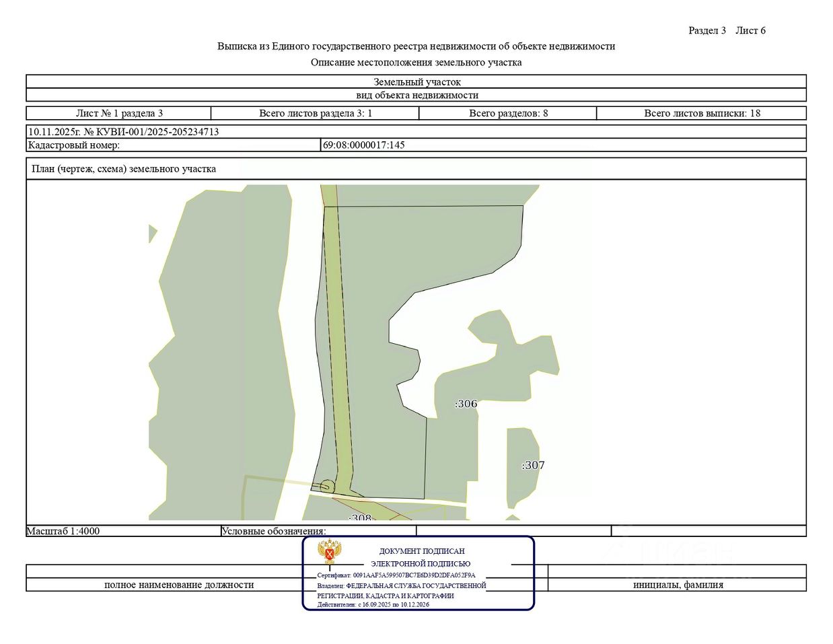Screen dimensions: 833x644
Task: Click the 'РЕГИСТРАЦИИ, КАДАСТРА И КАРТОГРАФИИ' line
Action: (386, 596)
